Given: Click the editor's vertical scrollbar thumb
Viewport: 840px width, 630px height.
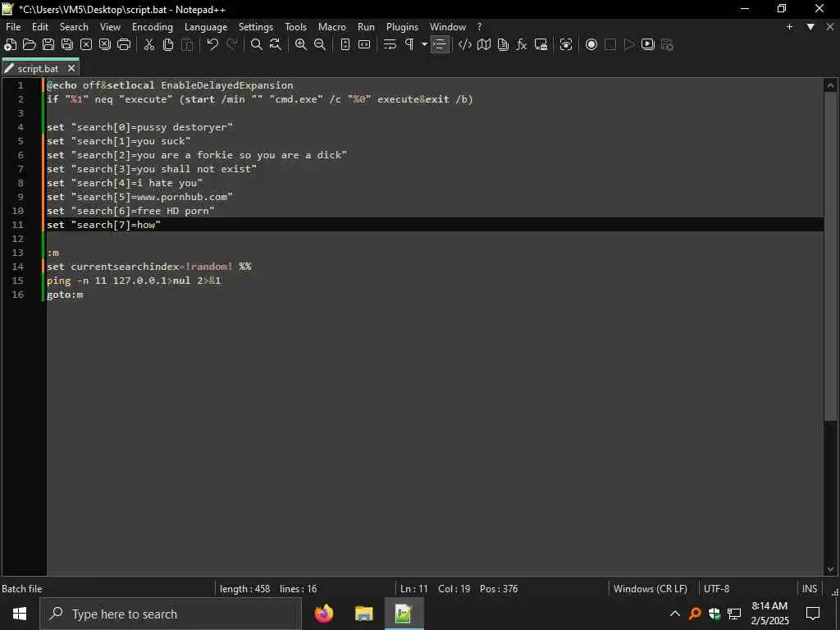Looking at the screenshot, I should 830,256.
